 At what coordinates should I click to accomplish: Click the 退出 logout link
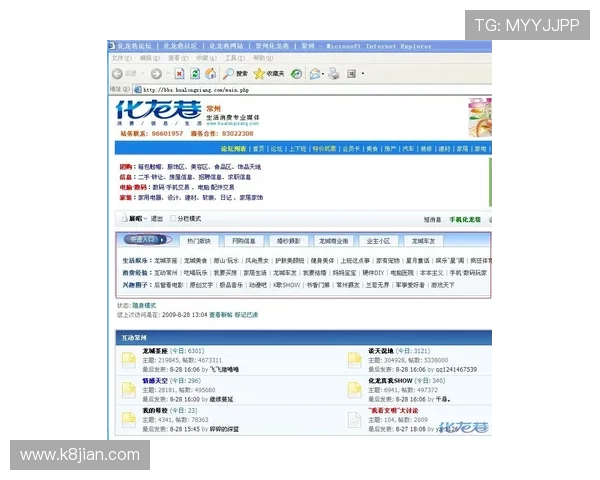point(157,219)
